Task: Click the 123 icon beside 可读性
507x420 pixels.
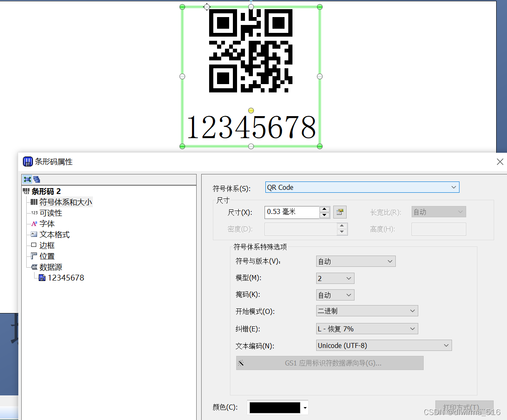Action: point(34,213)
